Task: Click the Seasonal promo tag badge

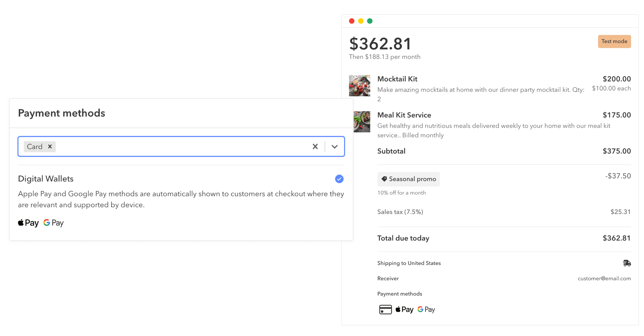Action: coord(408,179)
